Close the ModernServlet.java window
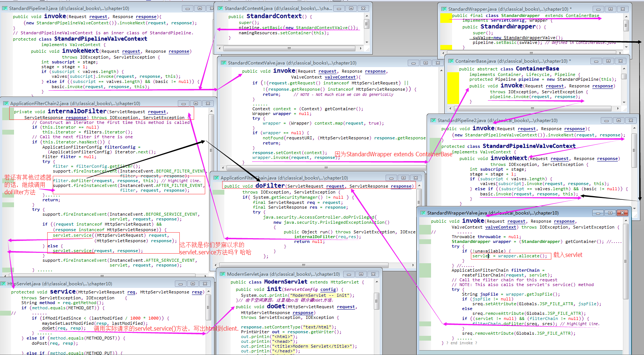644x355 pixels. 373,274
